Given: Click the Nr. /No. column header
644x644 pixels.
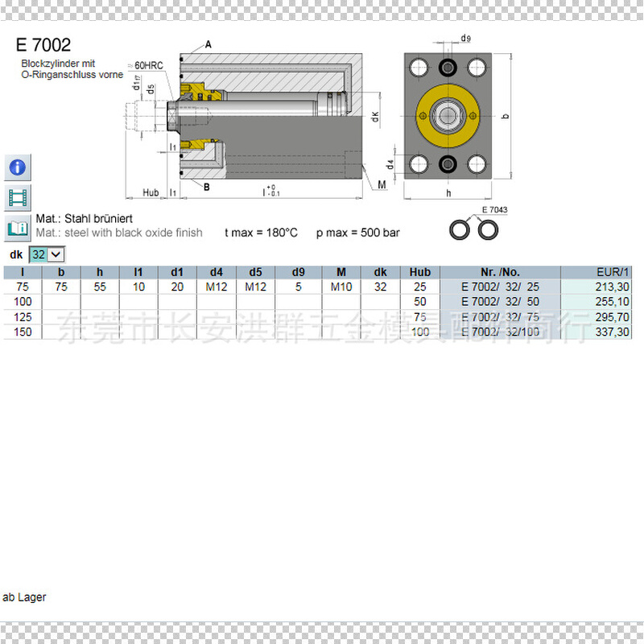Looking at the screenshot, I should coord(500,272).
